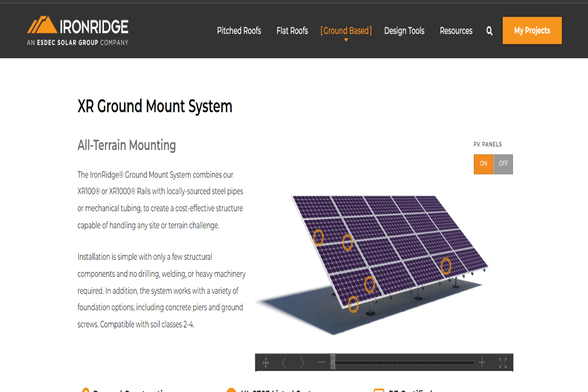Click the My Projects button

click(x=532, y=30)
